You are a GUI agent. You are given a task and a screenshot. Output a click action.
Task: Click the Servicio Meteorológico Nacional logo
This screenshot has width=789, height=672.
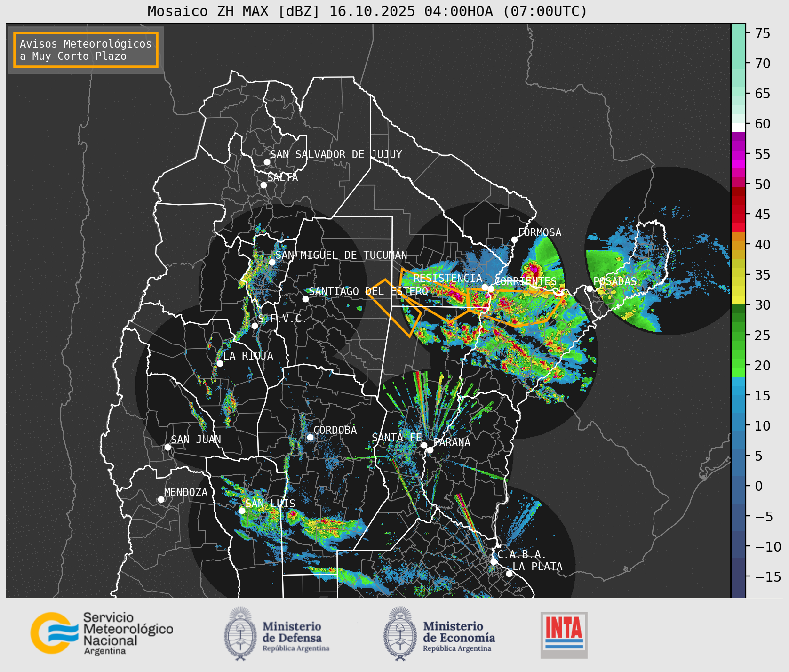coord(102,633)
